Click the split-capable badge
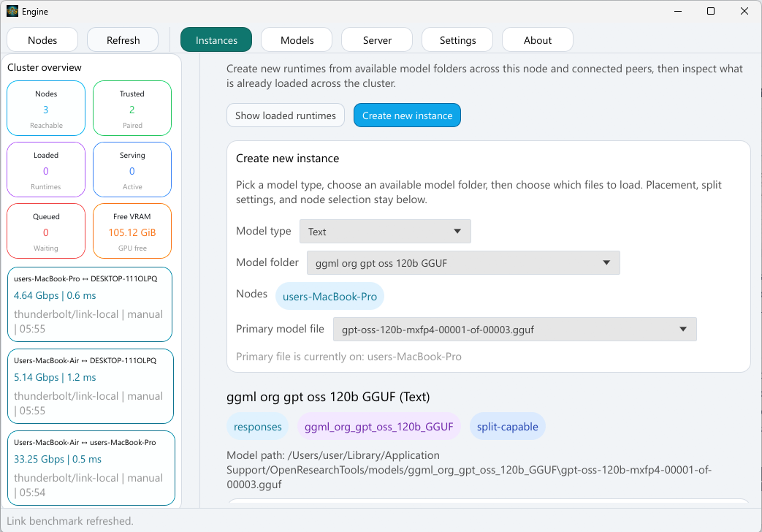 point(507,425)
